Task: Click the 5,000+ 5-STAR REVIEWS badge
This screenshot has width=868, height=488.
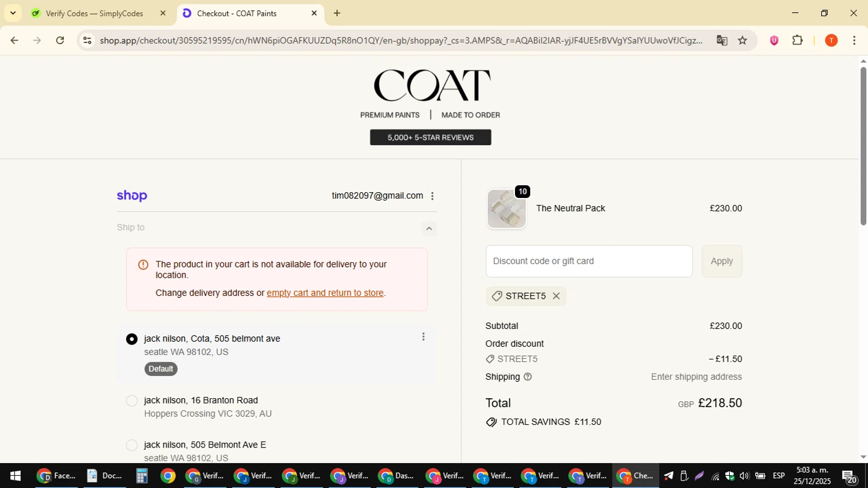Action: tap(431, 137)
